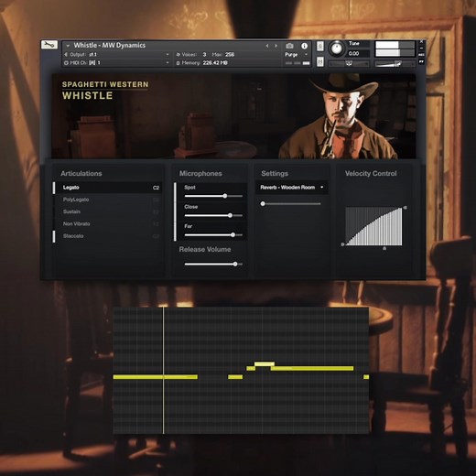
Task: Minimize the instrument view with minus button
Action: click(x=421, y=49)
